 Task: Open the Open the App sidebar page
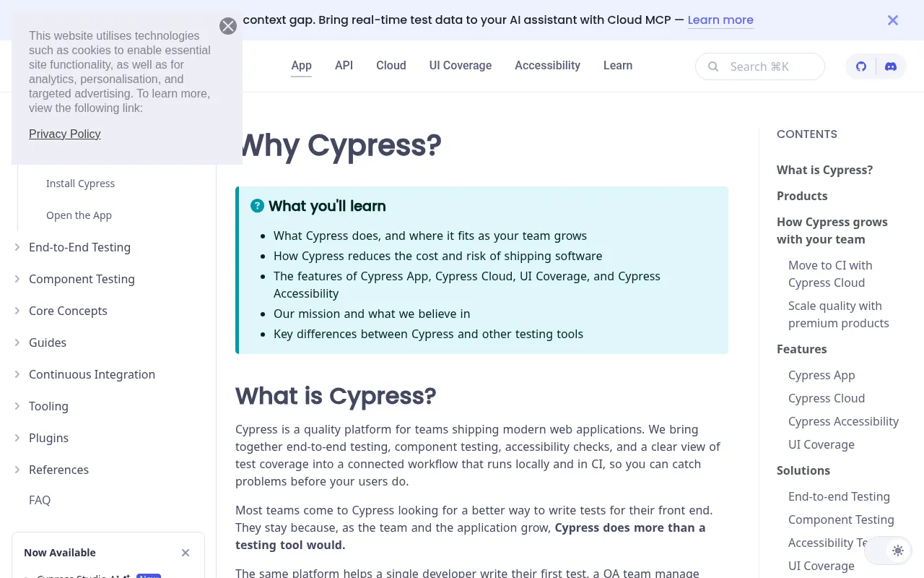click(79, 215)
